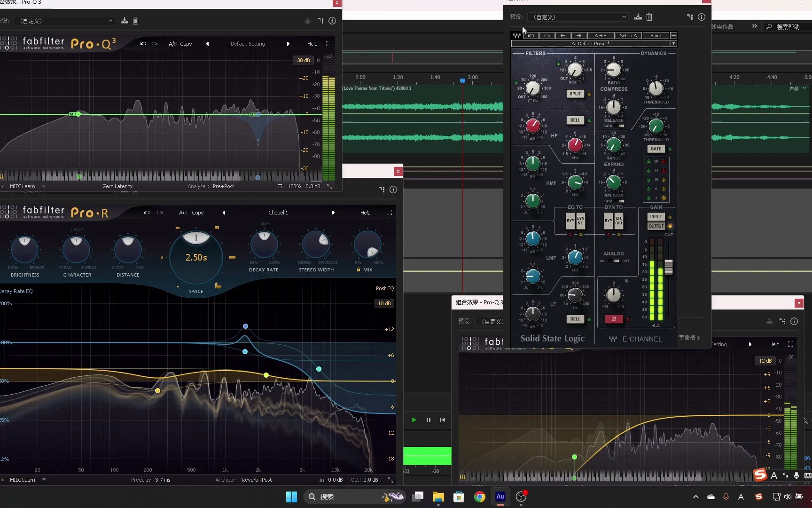
Task: Open info icon in top-left Pro-Q 3 window
Action: 332,21
